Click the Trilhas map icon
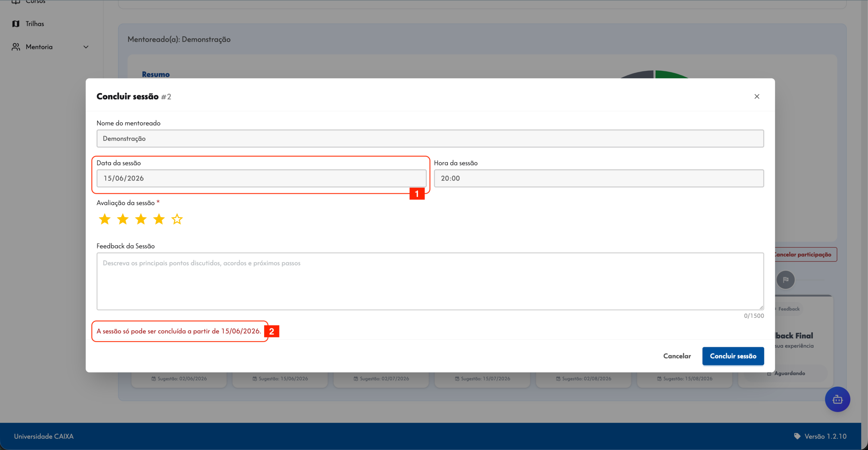This screenshot has height=450, width=868. point(16,24)
